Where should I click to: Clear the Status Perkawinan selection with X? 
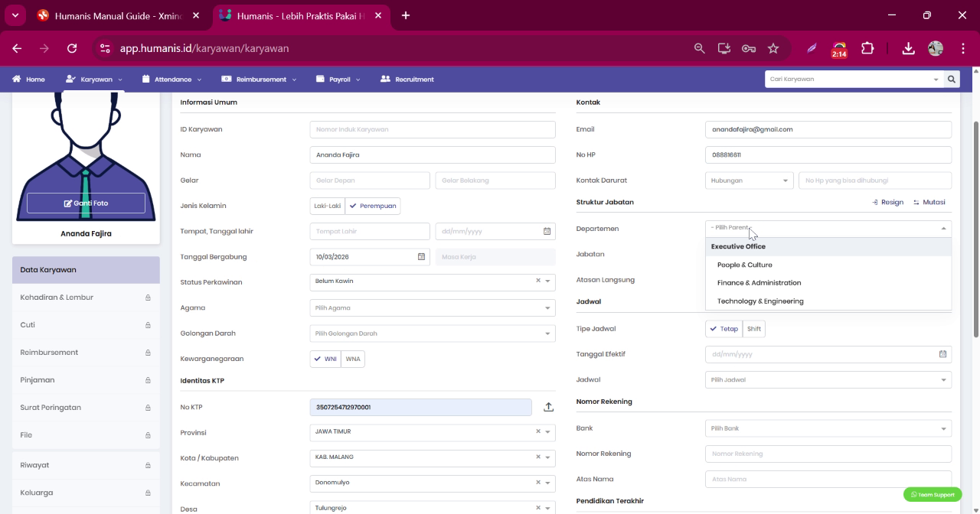pyautogui.click(x=538, y=281)
